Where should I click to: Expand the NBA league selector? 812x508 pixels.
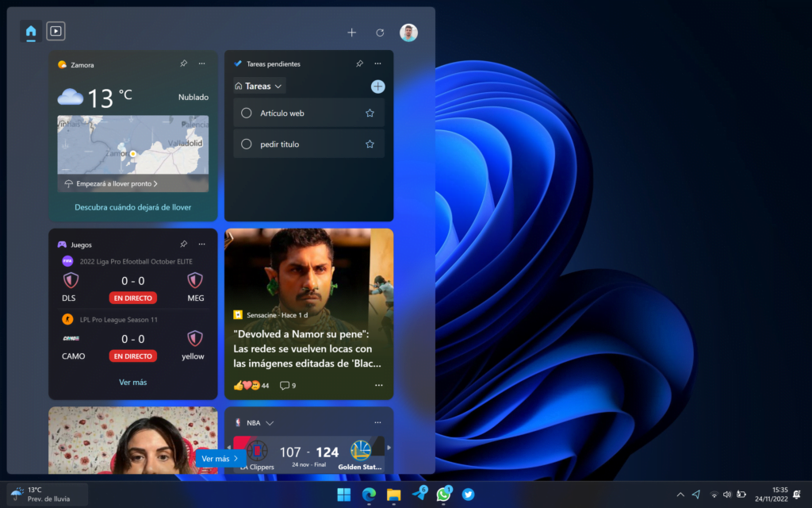click(270, 422)
